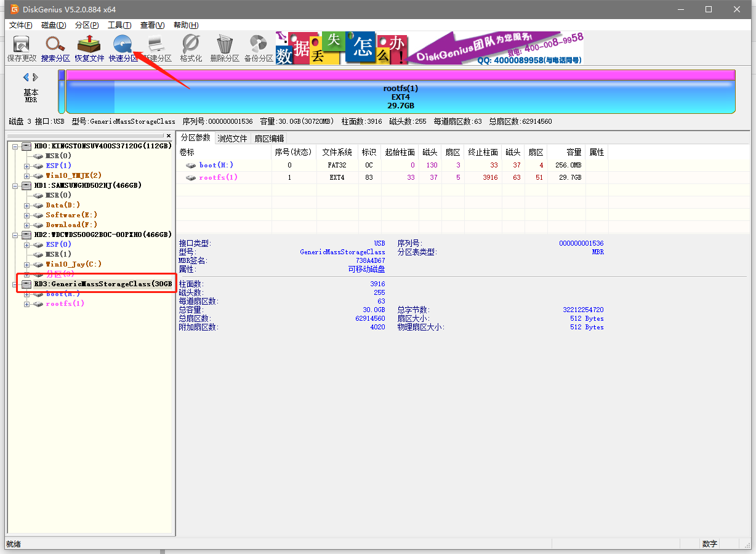Go to next disk with right arrow
The image size is (756, 554).
pos(36,77)
